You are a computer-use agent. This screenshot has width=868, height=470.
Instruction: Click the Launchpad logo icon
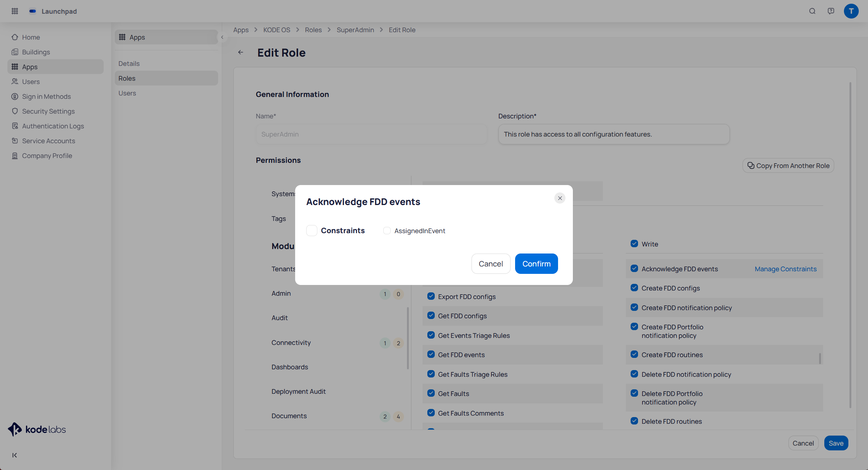(x=33, y=11)
